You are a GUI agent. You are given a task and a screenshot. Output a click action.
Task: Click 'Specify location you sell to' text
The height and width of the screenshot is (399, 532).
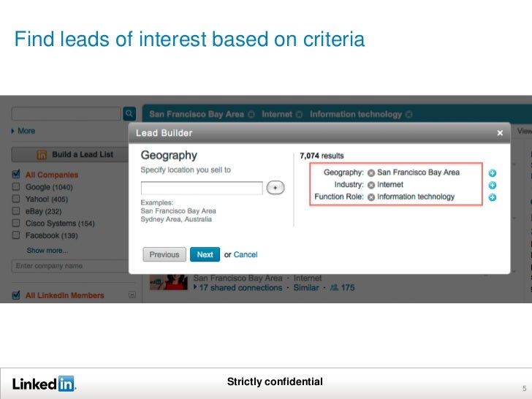(x=186, y=170)
